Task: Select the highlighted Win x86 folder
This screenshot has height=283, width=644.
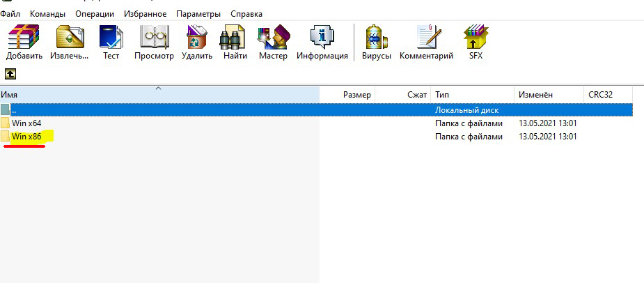Action: pos(26,137)
